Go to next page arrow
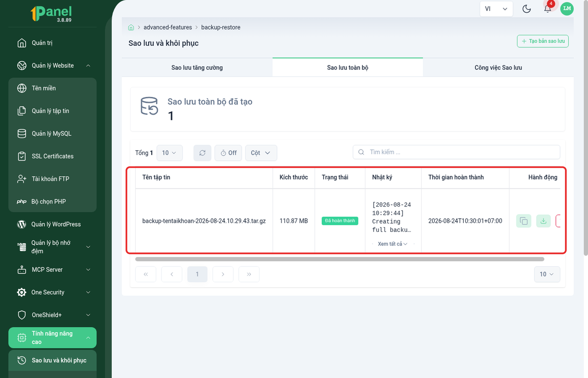Screen dimensions: 588x378 (x=223, y=274)
